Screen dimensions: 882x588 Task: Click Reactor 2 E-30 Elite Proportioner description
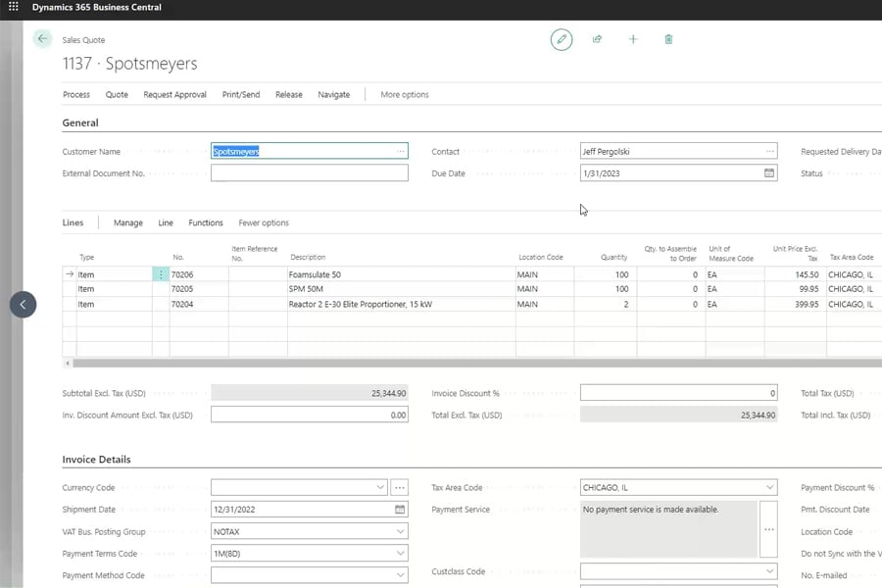[x=401, y=304]
